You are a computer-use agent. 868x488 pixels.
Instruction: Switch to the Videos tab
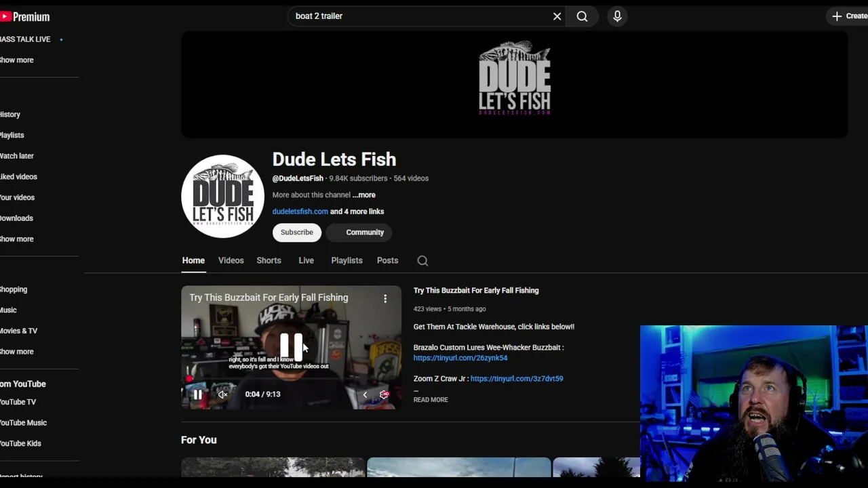tap(231, 261)
